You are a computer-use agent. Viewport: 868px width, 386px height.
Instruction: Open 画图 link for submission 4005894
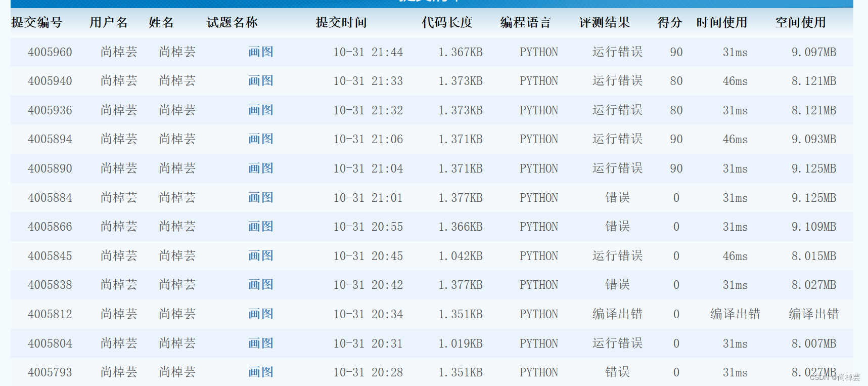tap(261, 139)
